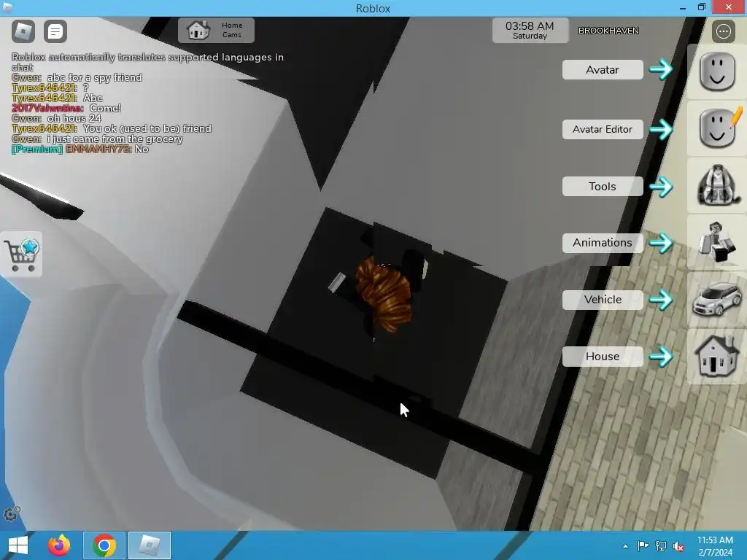Viewport: 747px width, 560px height.
Task: Open the three-dots more options icon
Action: (723, 31)
